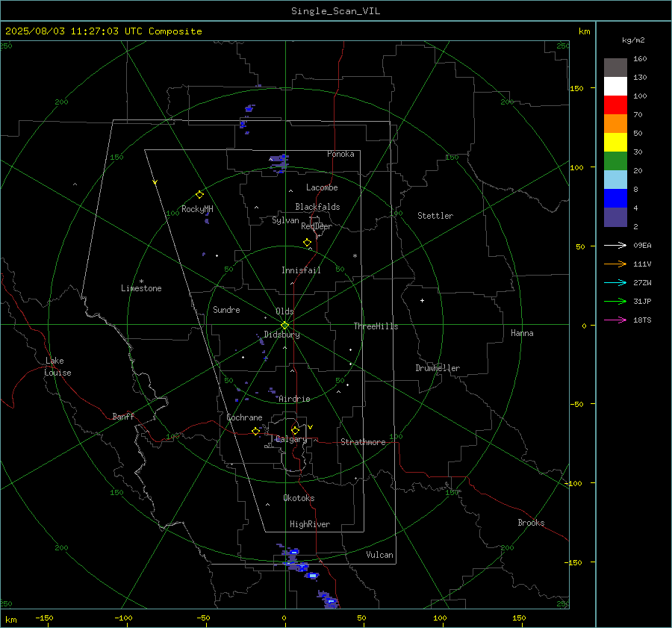Click the Blackfalds label
672x628 pixels.
click(317, 207)
